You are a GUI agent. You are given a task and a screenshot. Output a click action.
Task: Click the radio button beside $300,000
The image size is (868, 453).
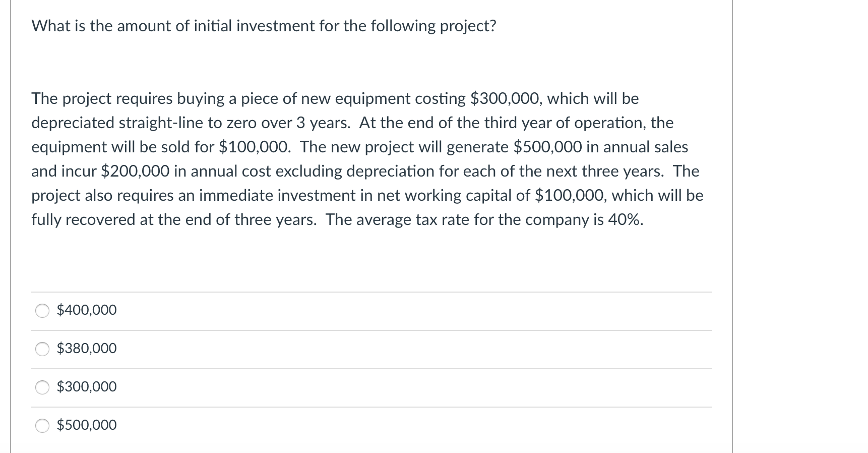pos(42,387)
